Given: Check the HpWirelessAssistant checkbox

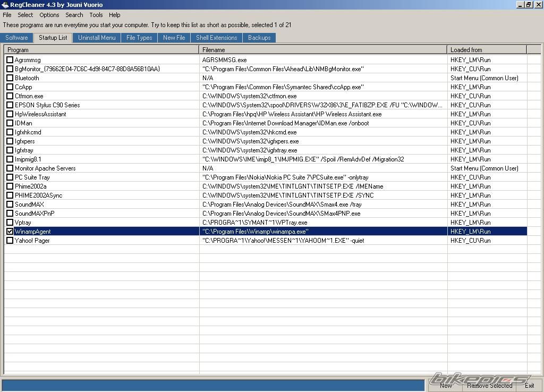Looking at the screenshot, I should point(10,114).
